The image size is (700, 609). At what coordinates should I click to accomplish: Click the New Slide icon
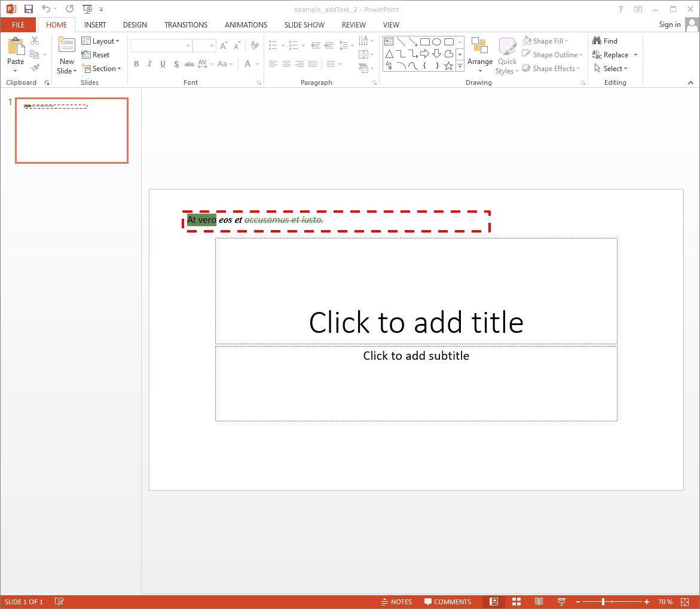[66, 45]
